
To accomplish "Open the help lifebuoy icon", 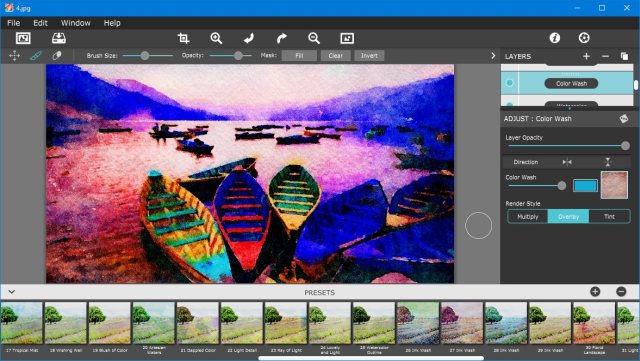I will tap(584, 38).
